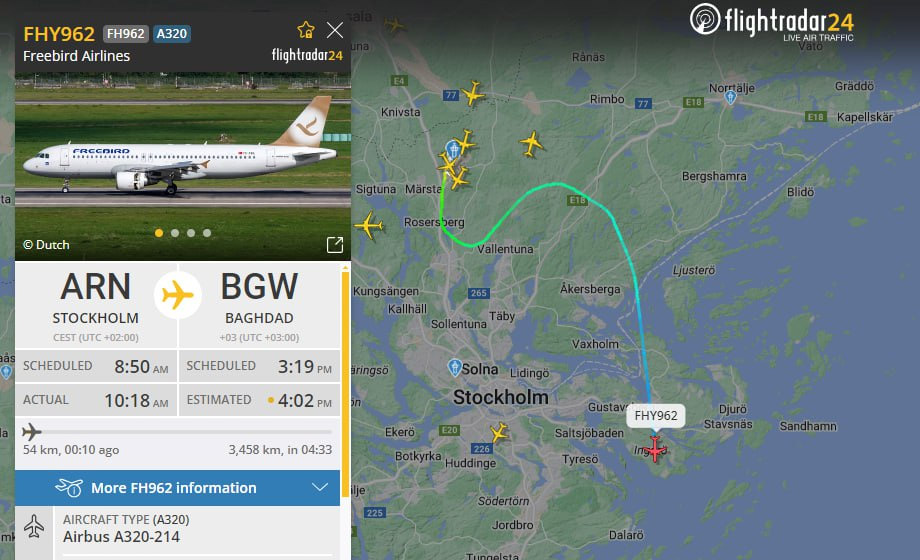
Task: Click the FH962 flight number badge
Action: pyautogui.click(x=126, y=34)
